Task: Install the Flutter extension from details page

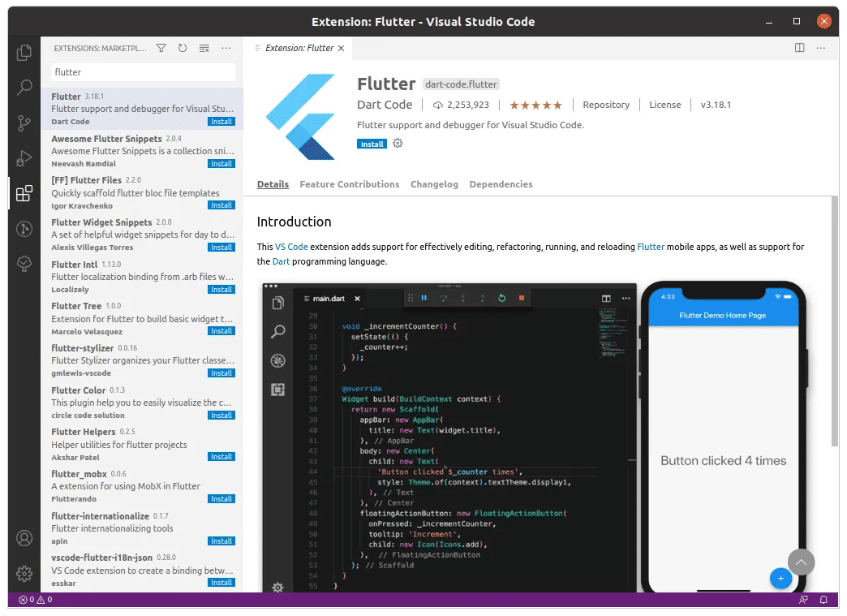Action: (372, 144)
